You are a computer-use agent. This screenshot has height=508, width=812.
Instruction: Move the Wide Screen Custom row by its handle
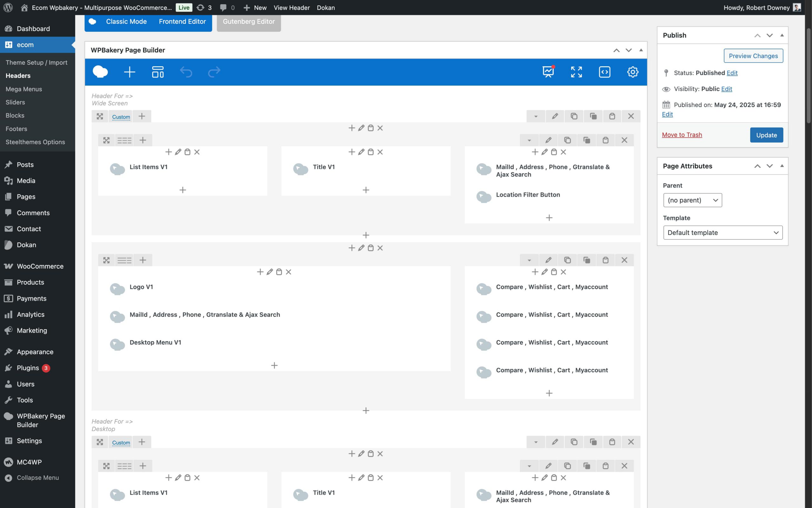(x=100, y=116)
